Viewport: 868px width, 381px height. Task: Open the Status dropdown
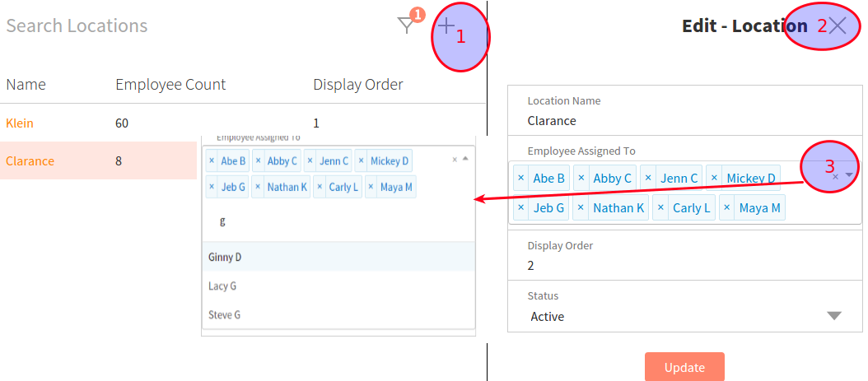point(833,316)
